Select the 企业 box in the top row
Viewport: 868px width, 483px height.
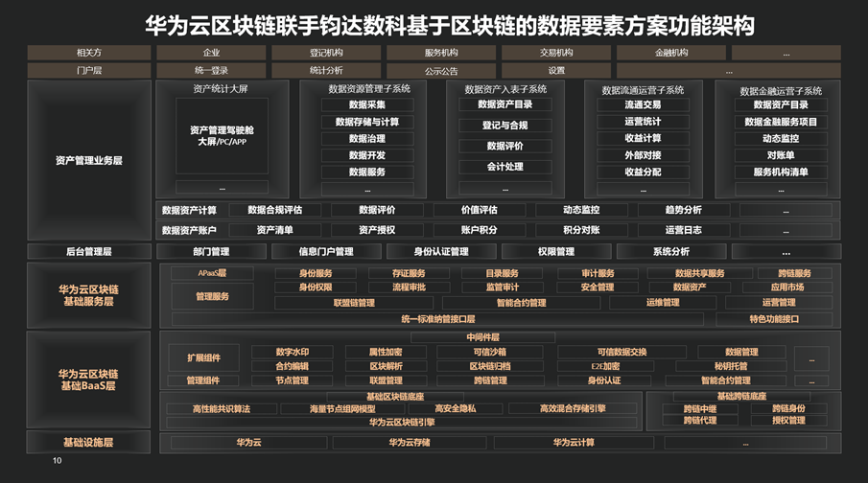pos(211,53)
